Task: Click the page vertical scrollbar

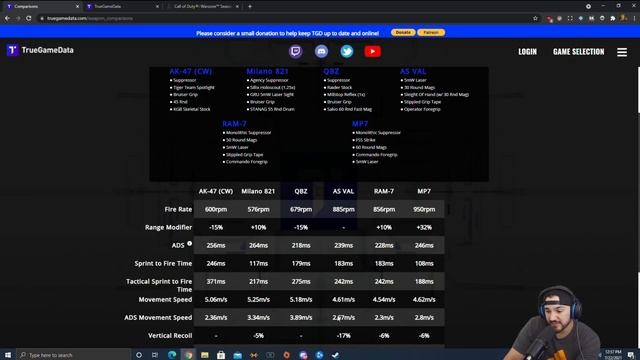Action: point(638,90)
